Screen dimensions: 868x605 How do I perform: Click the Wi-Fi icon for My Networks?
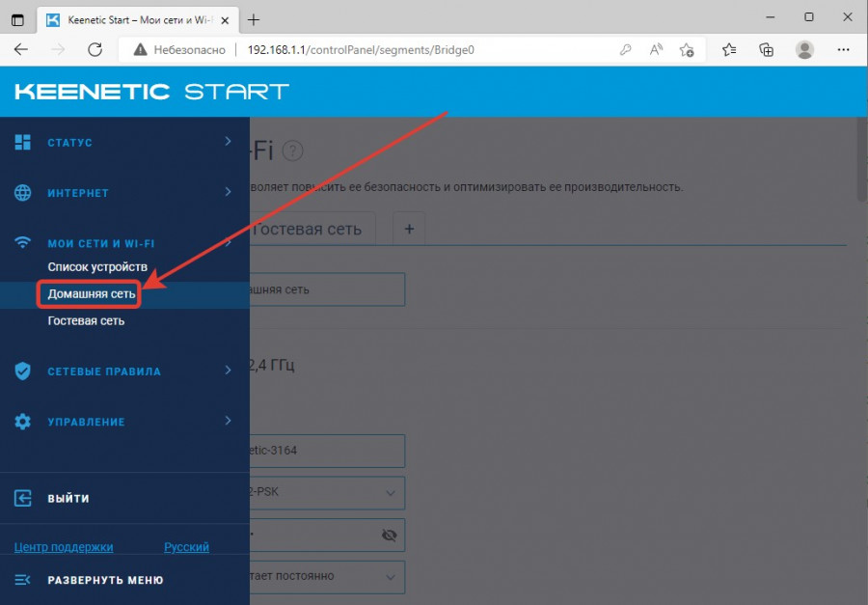click(x=23, y=244)
